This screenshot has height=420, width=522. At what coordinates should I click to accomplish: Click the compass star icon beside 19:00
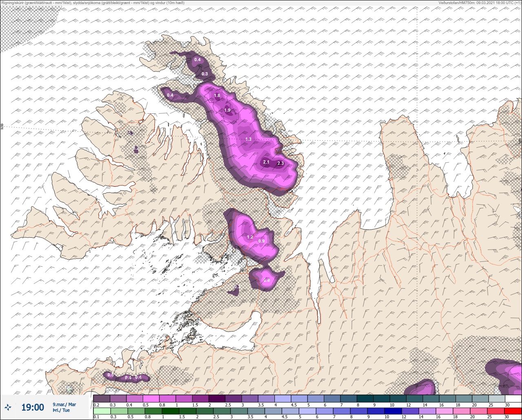pos(8,407)
